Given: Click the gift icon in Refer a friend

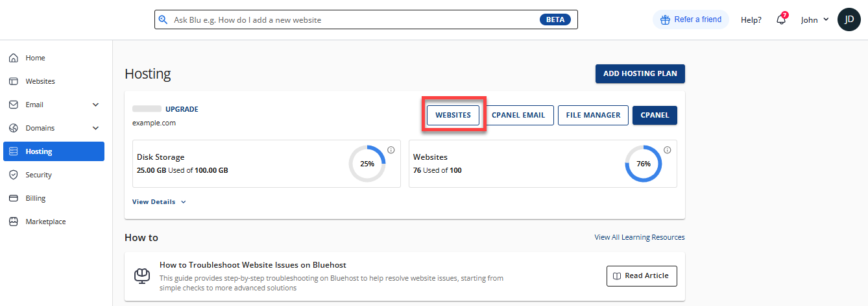Looking at the screenshot, I should point(664,19).
